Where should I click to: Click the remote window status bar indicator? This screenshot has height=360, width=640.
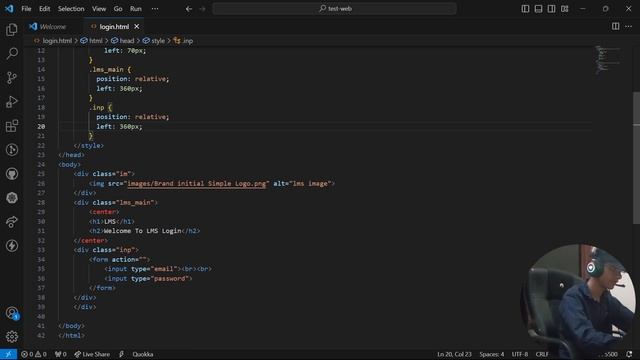tap(8, 354)
